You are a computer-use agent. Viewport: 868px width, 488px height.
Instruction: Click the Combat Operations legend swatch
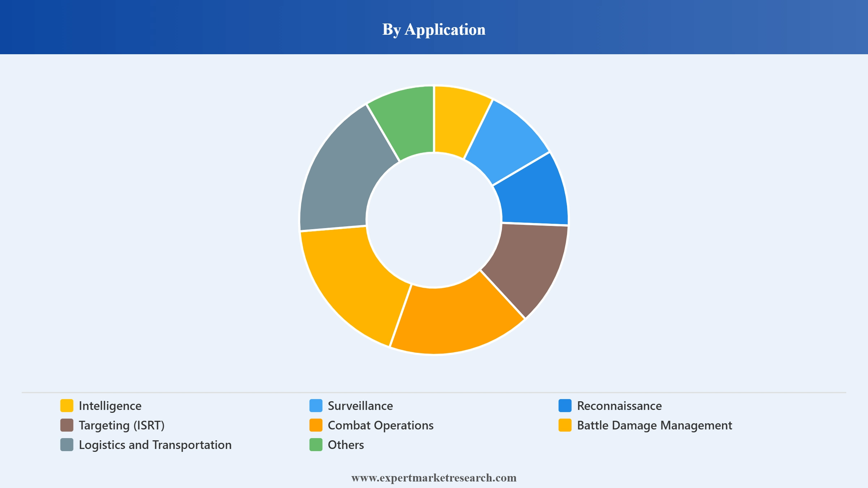pos(316,425)
